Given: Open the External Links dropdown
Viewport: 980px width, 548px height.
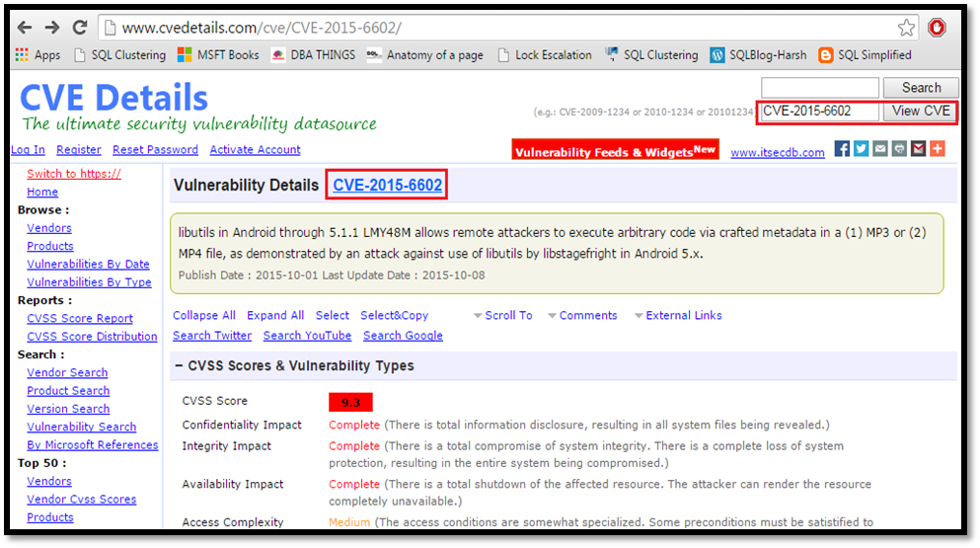Looking at the screenshot, I should pyautogui.click(x=678, y=315).
